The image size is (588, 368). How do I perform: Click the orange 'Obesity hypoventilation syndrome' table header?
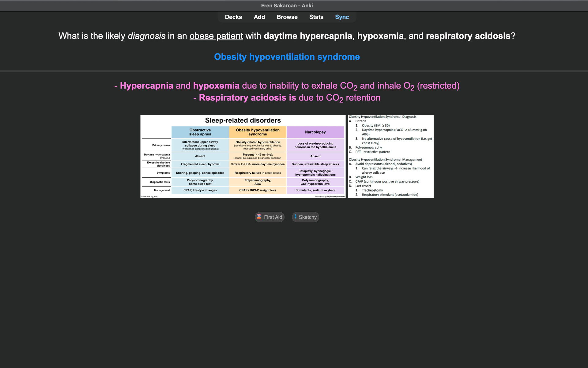coord(258,132)
